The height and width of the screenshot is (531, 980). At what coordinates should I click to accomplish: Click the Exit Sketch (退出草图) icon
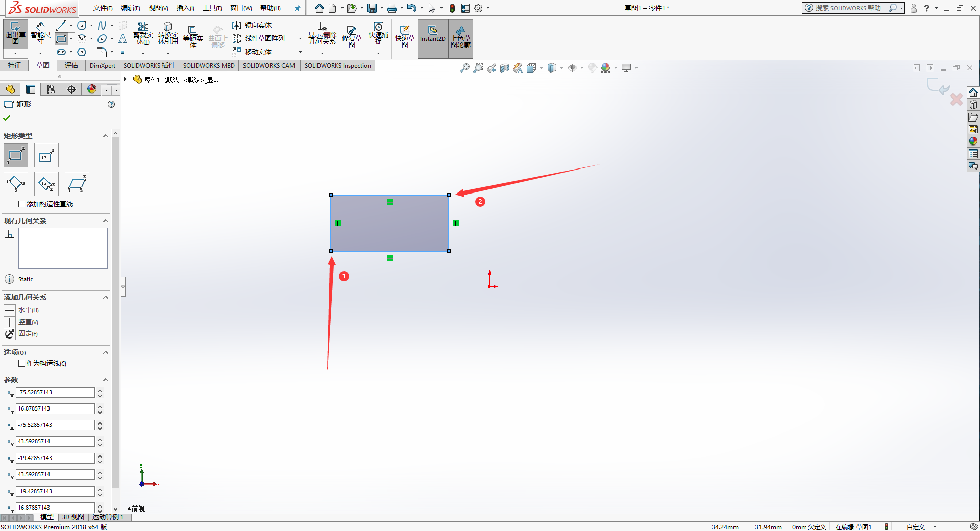[x=15, y=34]
